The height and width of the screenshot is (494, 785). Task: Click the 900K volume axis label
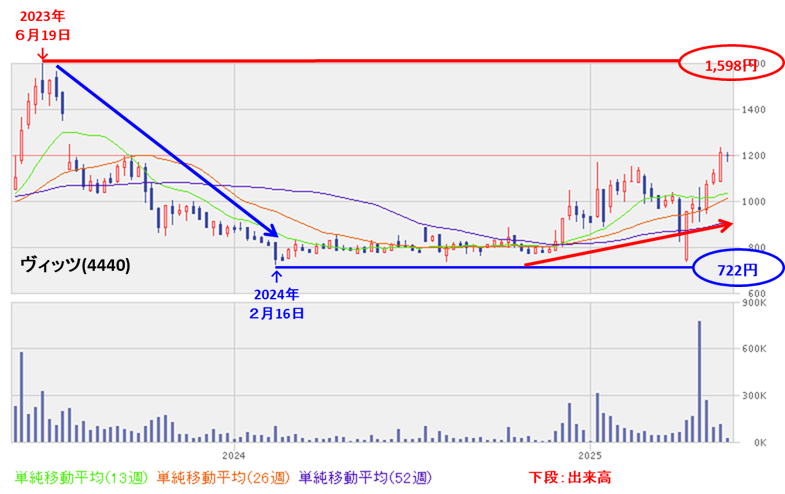[754, 303]
